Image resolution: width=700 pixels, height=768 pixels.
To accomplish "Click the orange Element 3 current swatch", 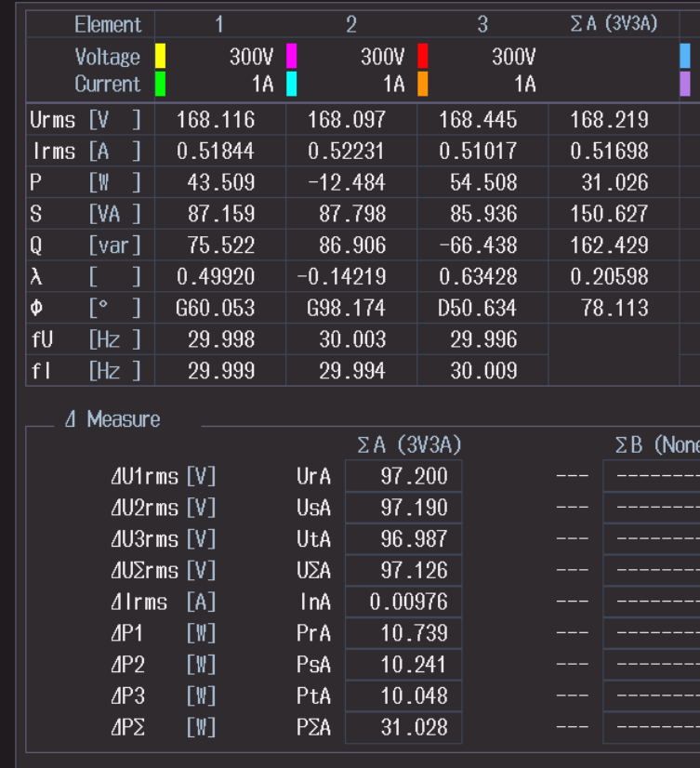I will click(423, 84).
